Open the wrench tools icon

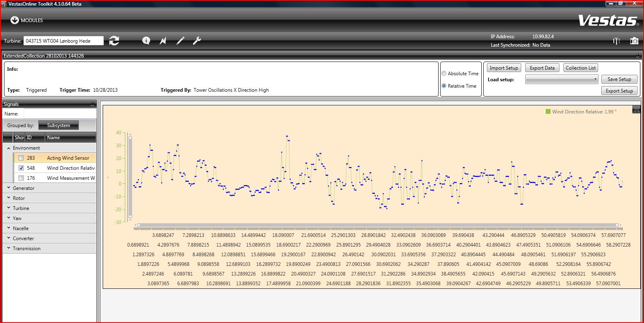coord(197,41)
